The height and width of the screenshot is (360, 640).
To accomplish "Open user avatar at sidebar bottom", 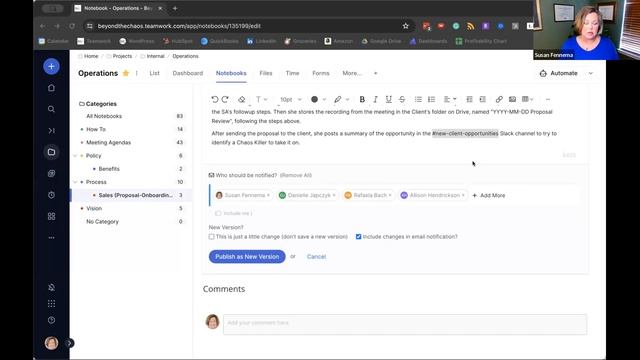I will pos(51,343).
